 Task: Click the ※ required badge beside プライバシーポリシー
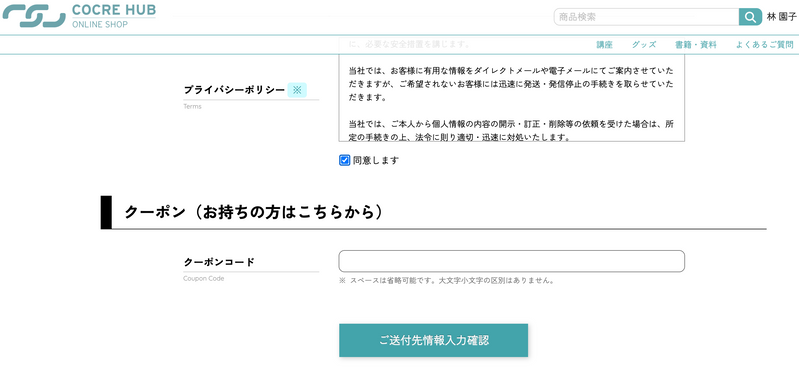[297, 90]
